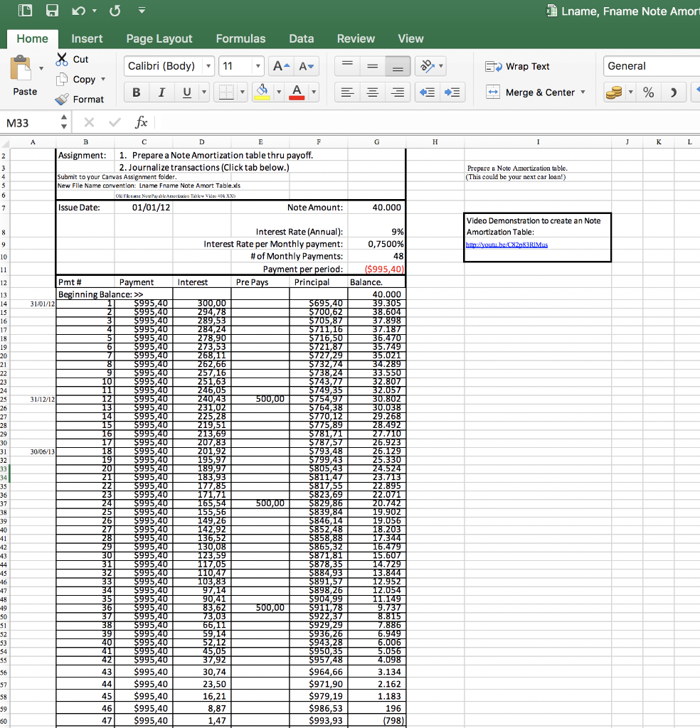Open the underline style dropdown arrow

click(204, 92)
